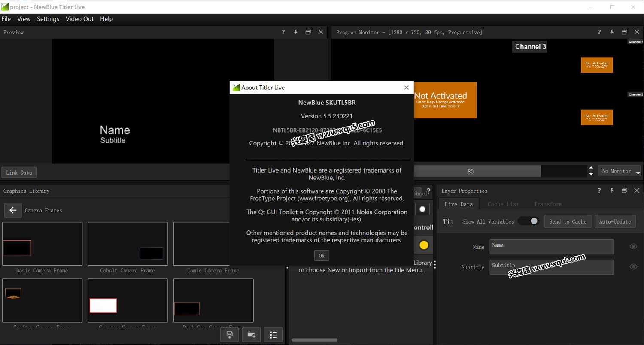
Task: Click the large Not Activated banner
Action: (x=445, y=100)
